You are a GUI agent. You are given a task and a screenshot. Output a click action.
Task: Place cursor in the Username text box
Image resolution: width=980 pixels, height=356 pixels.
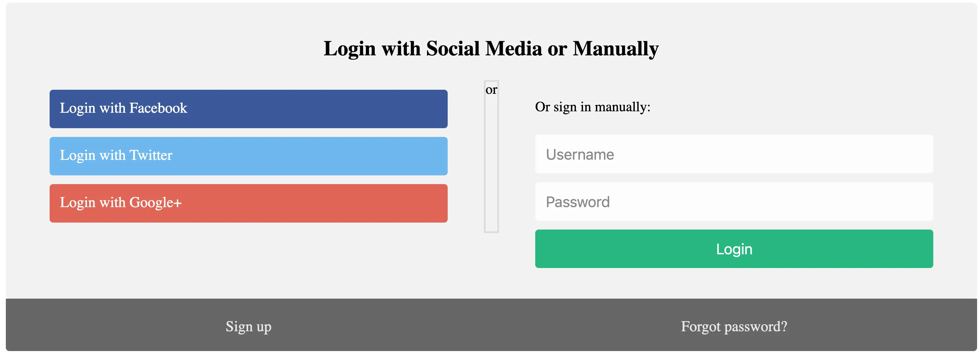[x=733, y=154]
